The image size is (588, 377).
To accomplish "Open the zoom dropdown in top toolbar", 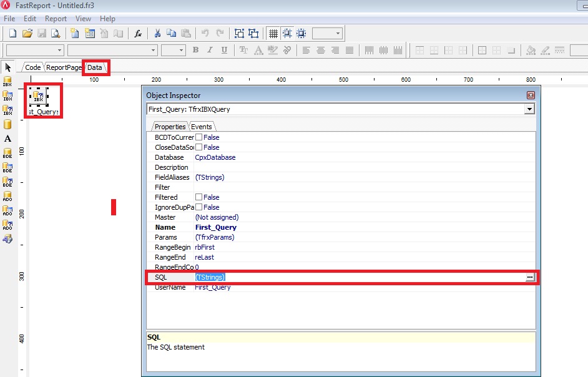I will pyautogui.click(x=338, y=34).
